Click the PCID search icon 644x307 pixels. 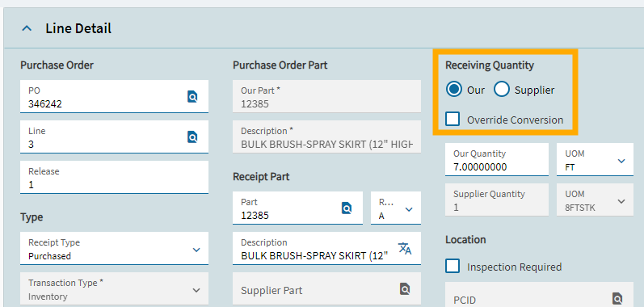(617, 298)
